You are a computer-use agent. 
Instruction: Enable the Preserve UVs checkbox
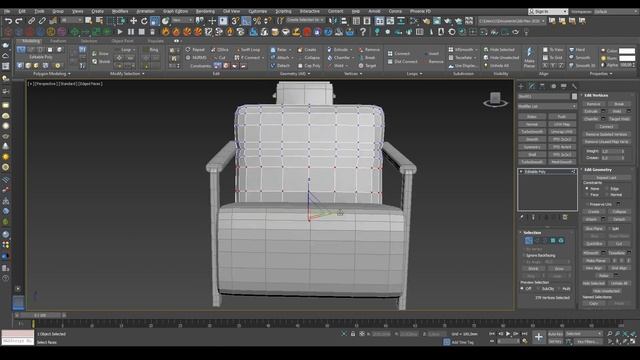pyautogui.click(x=587, y=204)
